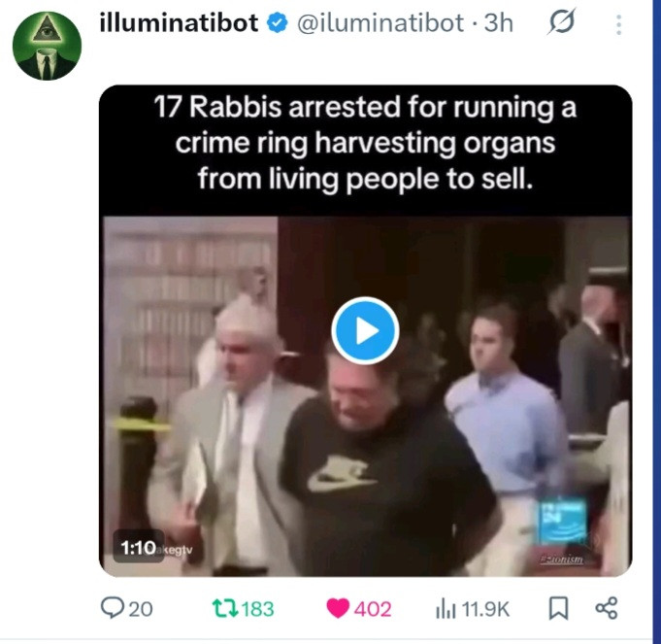Reply using the comment bubble icon
This screenshot has width=661, height=644.
coord(112,608)
